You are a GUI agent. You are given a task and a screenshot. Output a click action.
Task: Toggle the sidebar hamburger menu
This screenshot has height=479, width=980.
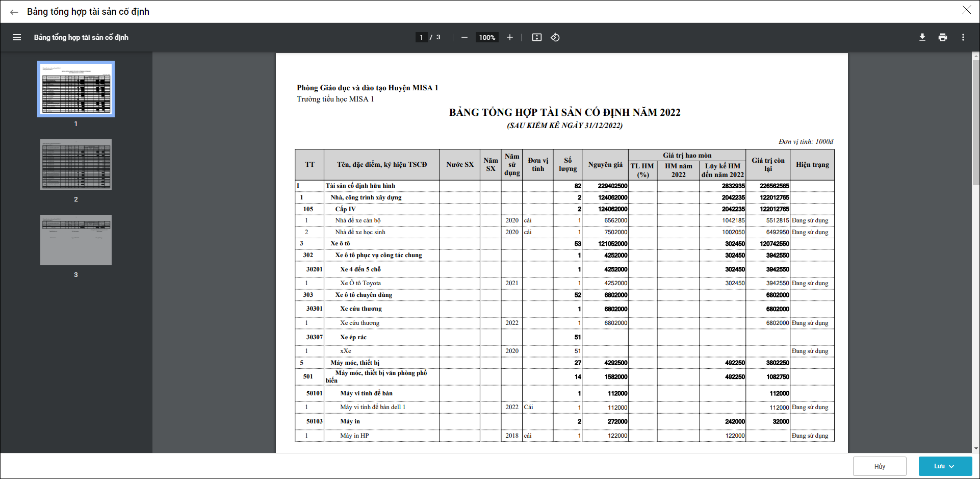(x=17, y=37)
